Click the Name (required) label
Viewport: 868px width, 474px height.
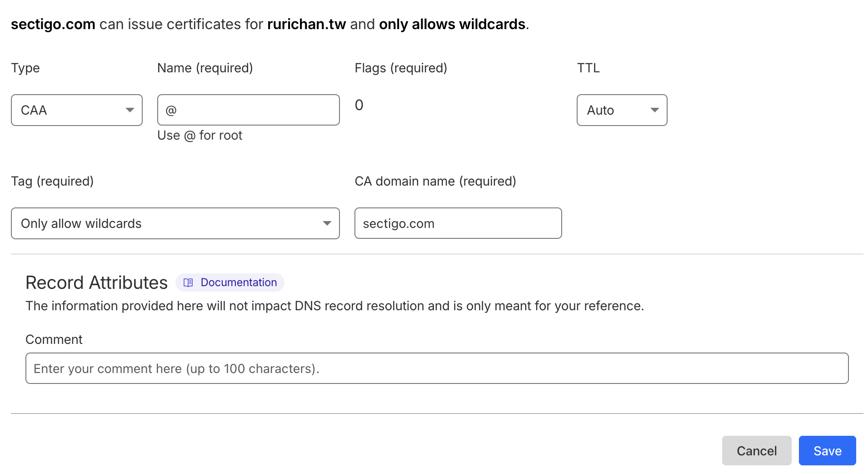[x=205, y=68]
